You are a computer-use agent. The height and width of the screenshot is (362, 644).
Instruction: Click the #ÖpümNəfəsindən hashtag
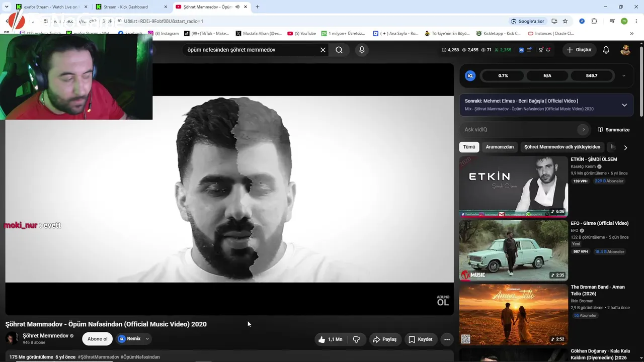coord(140,357)
